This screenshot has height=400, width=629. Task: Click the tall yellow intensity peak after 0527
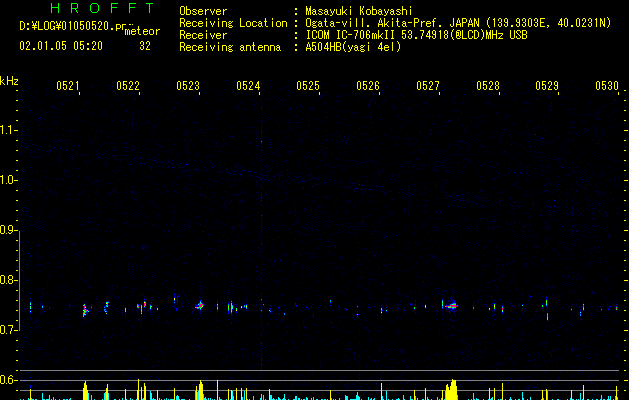click(452, 390)
